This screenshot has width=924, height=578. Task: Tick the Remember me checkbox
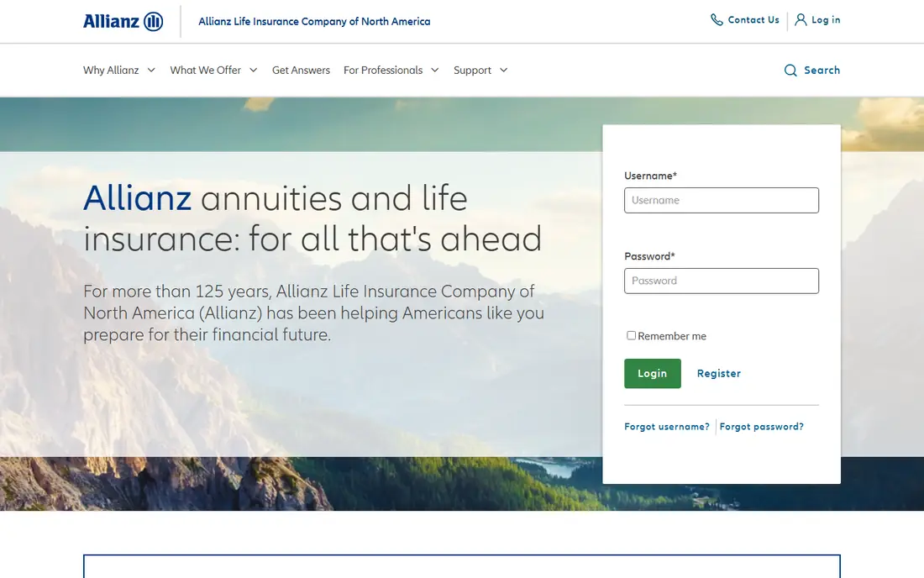tap(631, 335)
